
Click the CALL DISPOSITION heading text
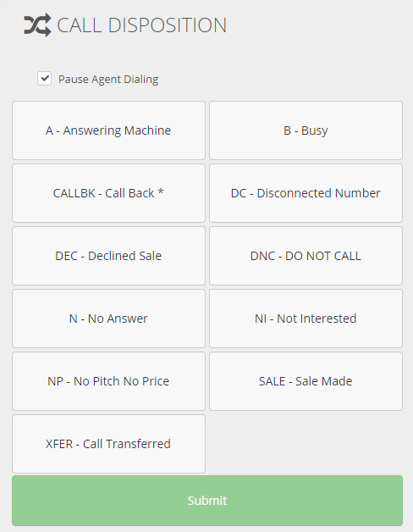coord(141,25)
